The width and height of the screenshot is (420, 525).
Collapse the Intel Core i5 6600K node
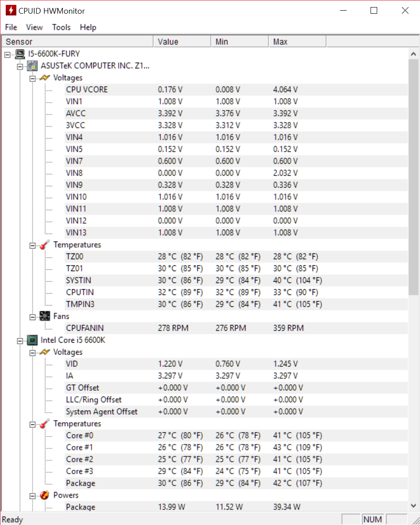[x=20, y=341]
